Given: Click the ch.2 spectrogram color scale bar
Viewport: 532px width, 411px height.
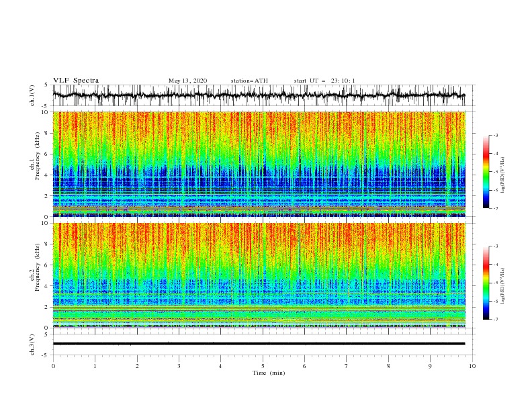Looking at the screenshot, I should pyautogui.click(x=486, y=283).
